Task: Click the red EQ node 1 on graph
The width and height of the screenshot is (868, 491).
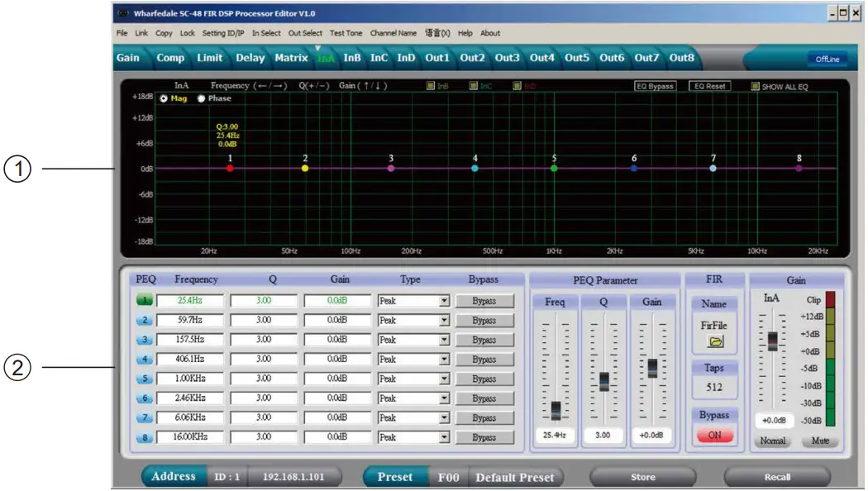Action: 230,168
